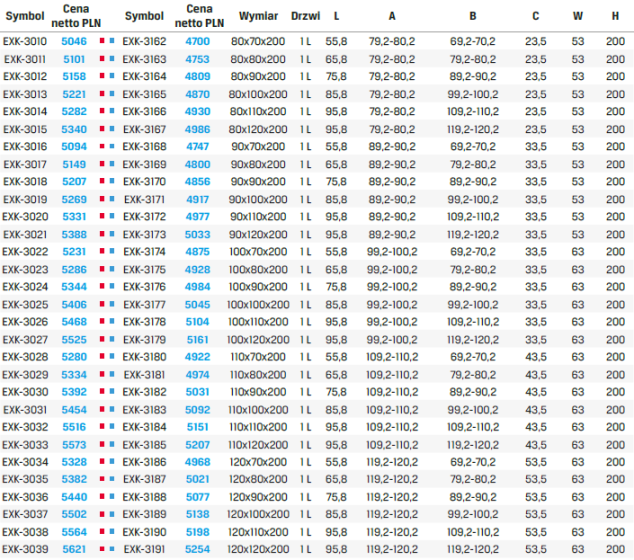
Task: Click the red square in EXK-3025 row
Action: tap(102, 304)
